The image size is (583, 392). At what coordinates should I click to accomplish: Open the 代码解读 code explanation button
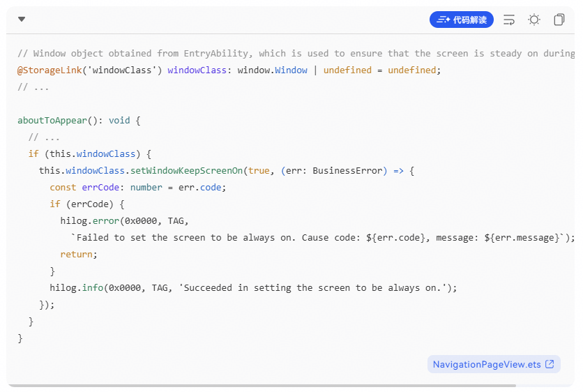[x=462, y=20]
